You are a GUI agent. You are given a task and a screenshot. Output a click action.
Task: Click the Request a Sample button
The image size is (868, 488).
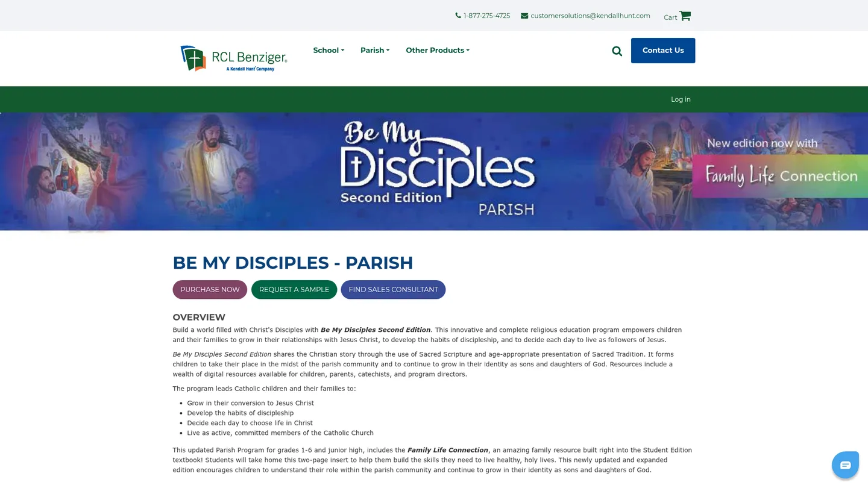pyautogui.click(x=294, y=290)
